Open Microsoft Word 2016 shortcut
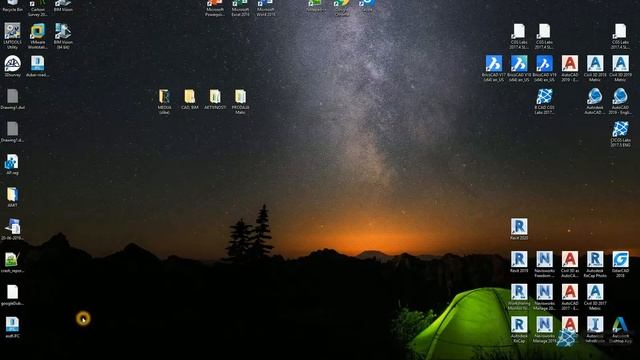 point(265,7)
